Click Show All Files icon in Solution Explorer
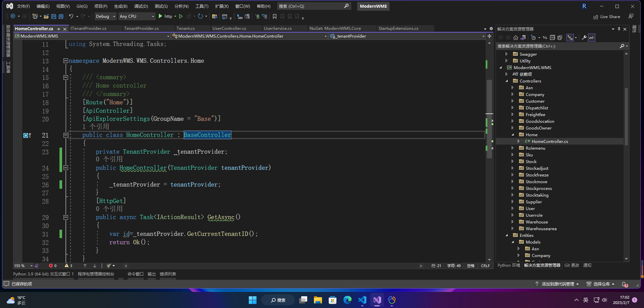 (x=560, y=38)
